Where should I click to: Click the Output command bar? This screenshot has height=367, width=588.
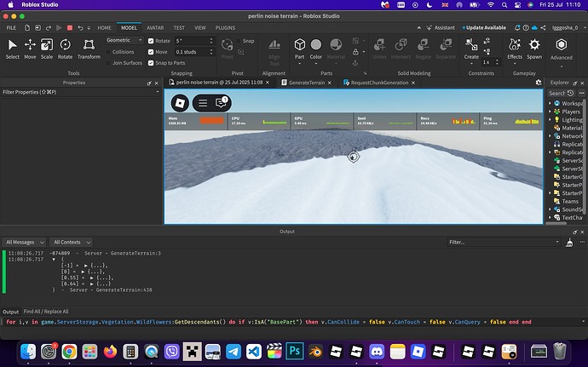[292, 322]
